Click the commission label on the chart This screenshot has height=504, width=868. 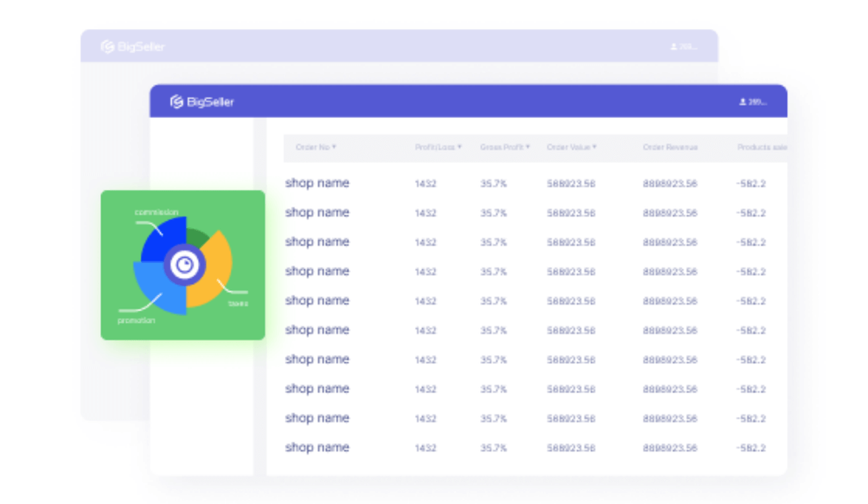click(156, 212)
